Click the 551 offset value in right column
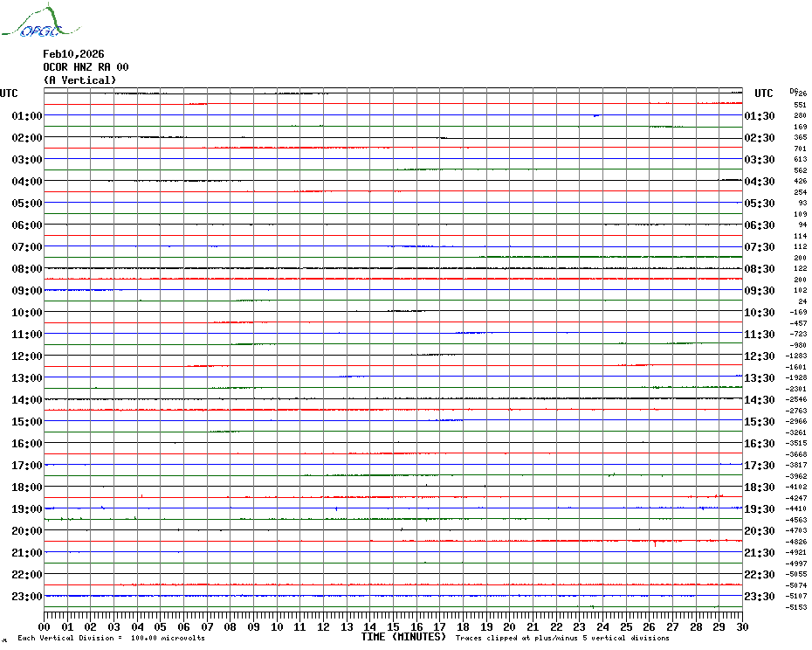 [x=800, y=105]
